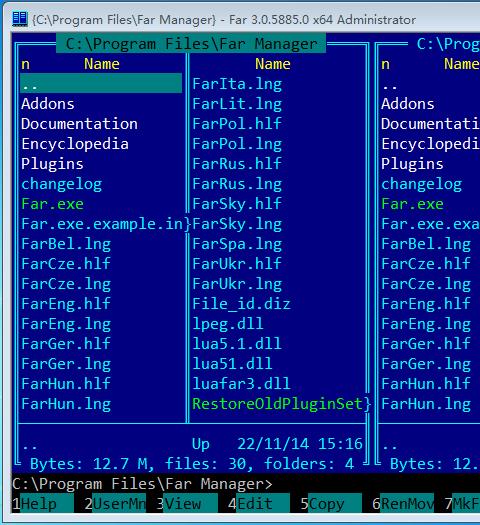Click 2UserMn in key bar
The image size is (480, 525).
point(115,504)
